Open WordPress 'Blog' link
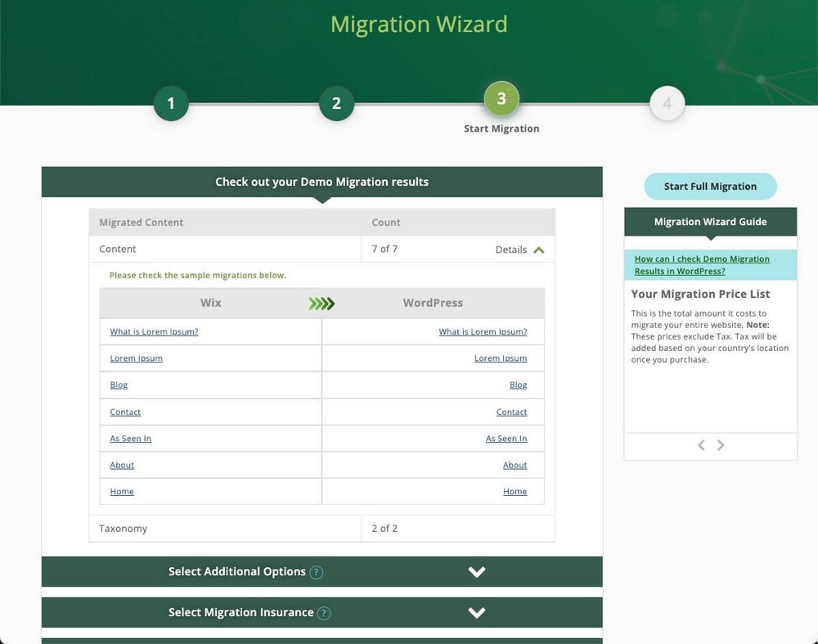The image size is (818, 644). tap(518, 385)
